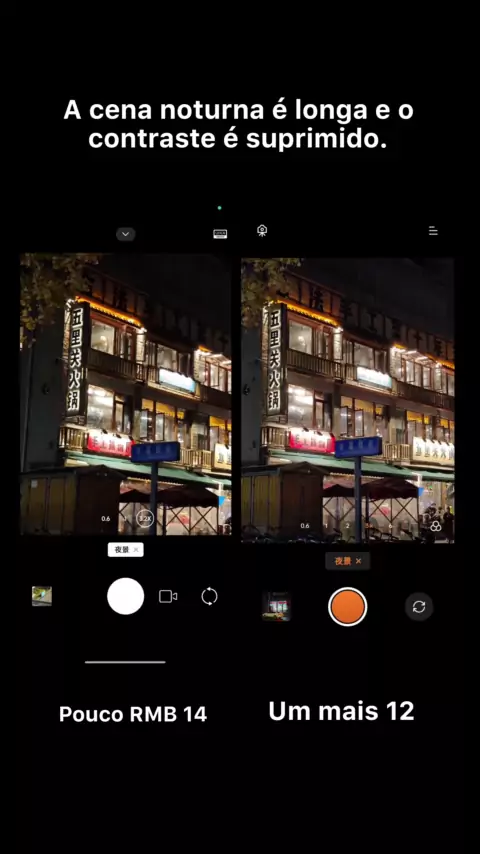480x854 pixels.
Task: Close the white 夜景 night mode tag
Action: click(136, 550)
